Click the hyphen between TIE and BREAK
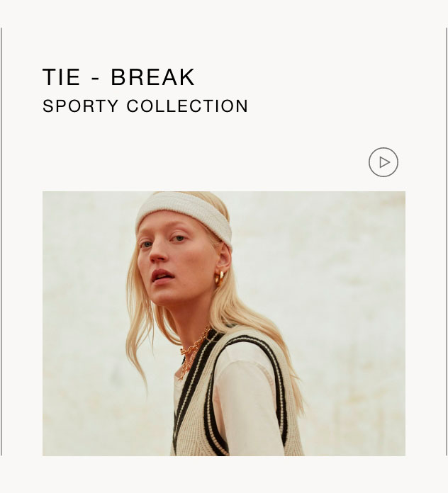 [96, 79]
